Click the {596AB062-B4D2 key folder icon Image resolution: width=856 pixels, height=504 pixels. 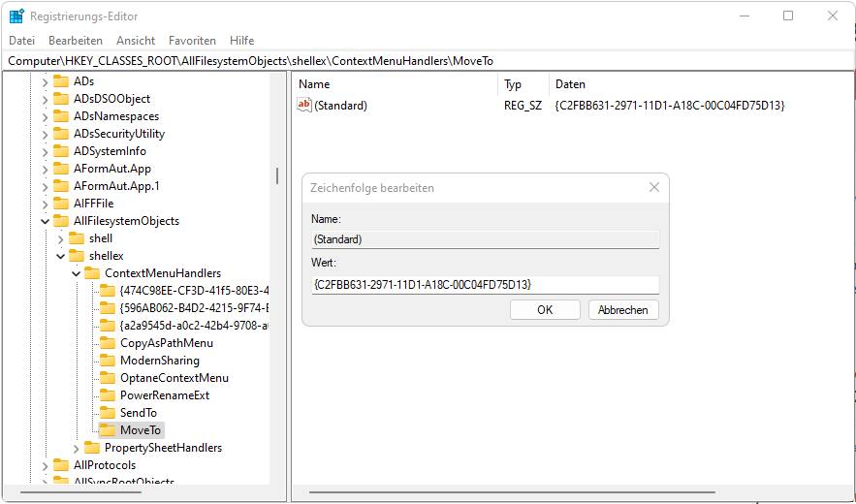[x=108, y=308]
